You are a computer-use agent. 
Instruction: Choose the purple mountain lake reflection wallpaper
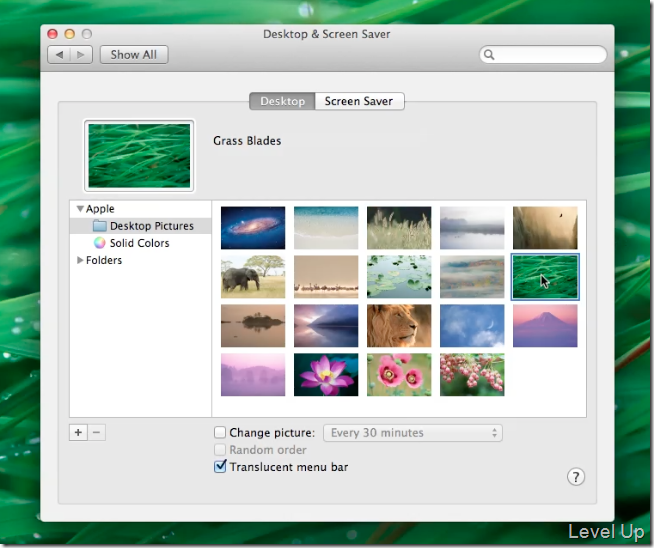(x=326, y=326)
